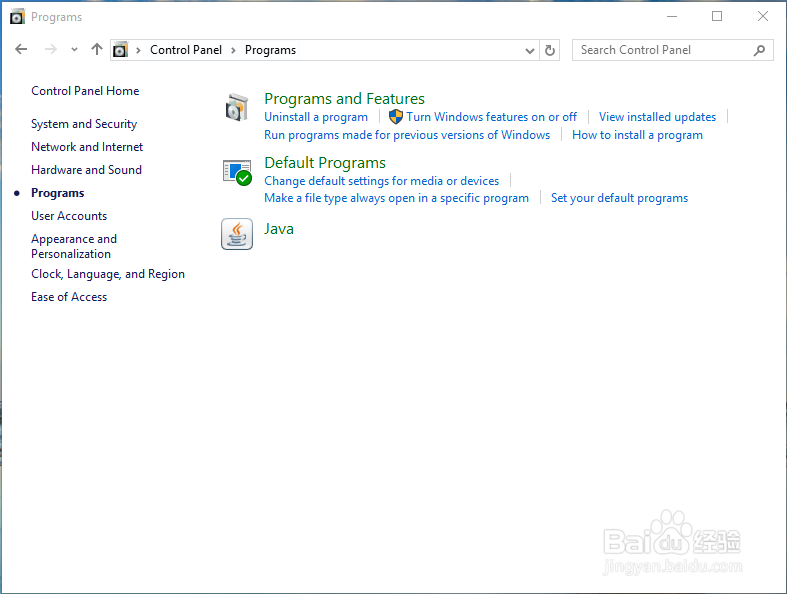This screenshot has height=594, width=787.
Task: Open the Programs and Features icon
Action: [237, 107]
